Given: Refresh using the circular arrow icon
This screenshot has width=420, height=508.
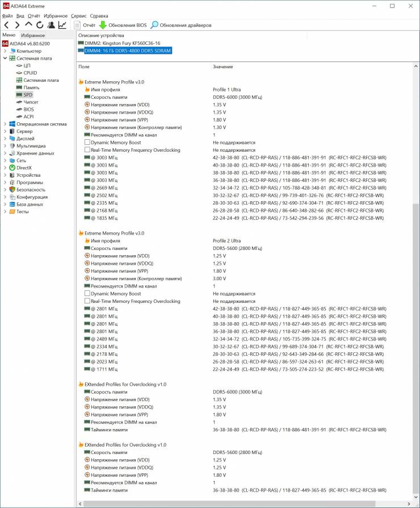Looking at the screenshot, I should (40, 25).
